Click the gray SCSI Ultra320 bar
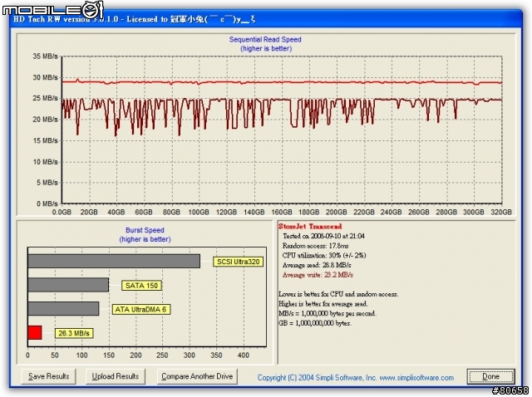The width and height of the screenshot is (532, 397). pos(114,262)
